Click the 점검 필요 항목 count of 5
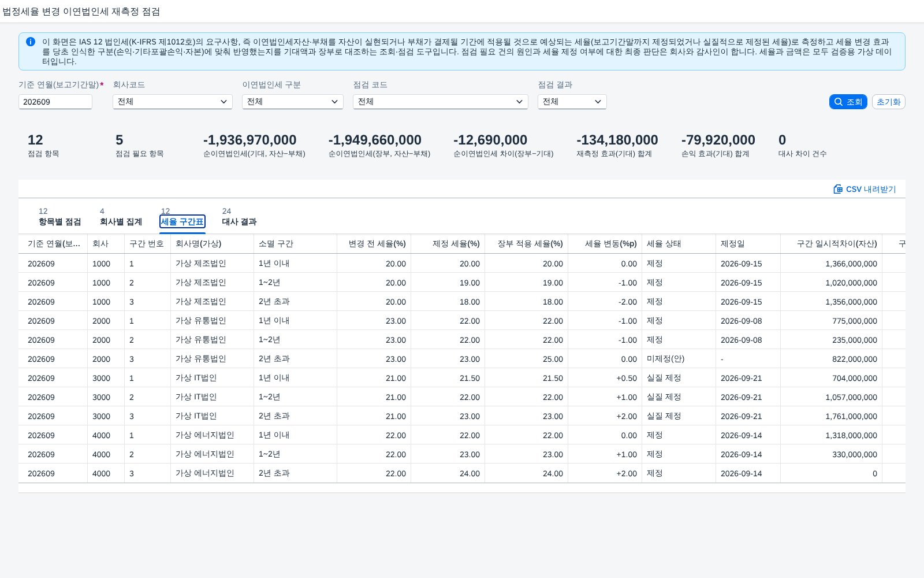The width and height of the screenshot is (924, 578). point(120,140)
